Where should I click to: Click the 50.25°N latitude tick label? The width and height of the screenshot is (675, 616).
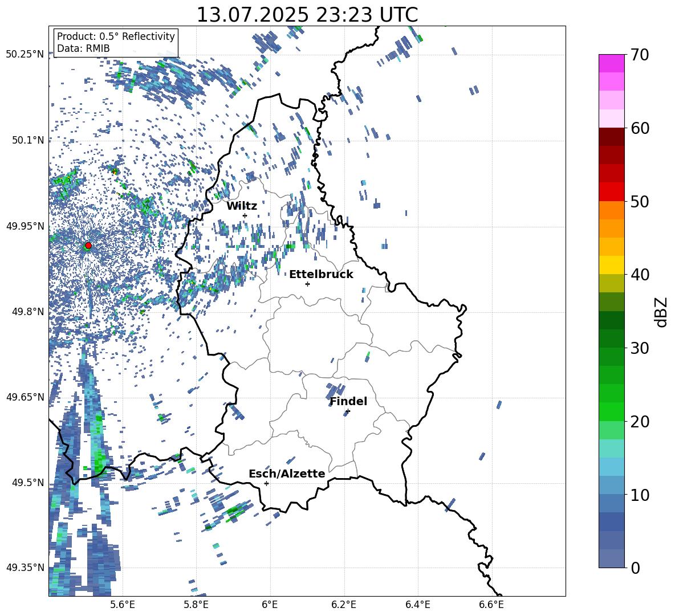pyautogui.click(x=25, y=55)
